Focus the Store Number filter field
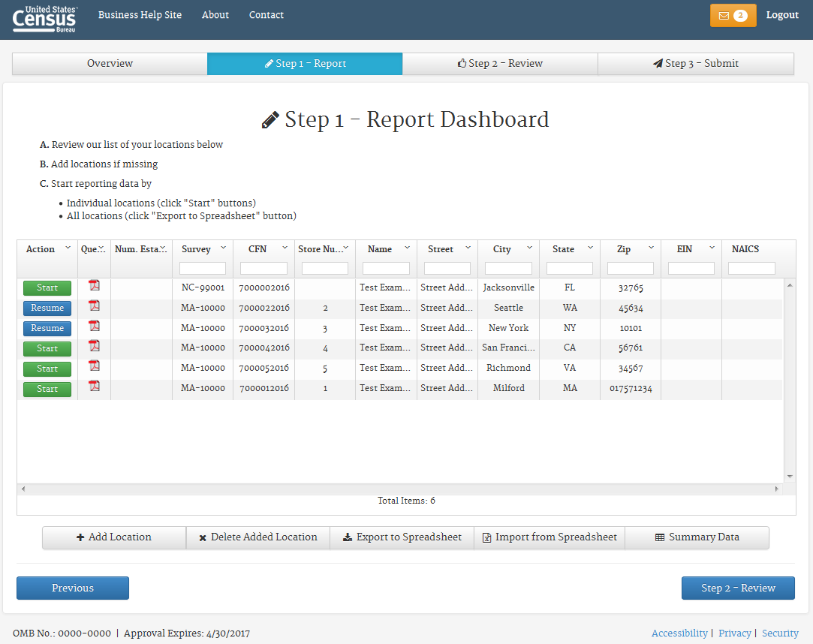 pos(325,268)
